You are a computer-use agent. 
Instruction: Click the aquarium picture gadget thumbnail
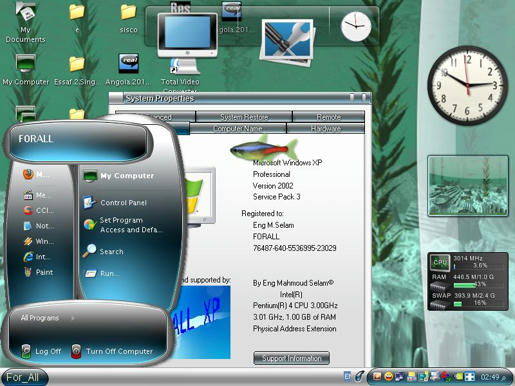[468, 185]
